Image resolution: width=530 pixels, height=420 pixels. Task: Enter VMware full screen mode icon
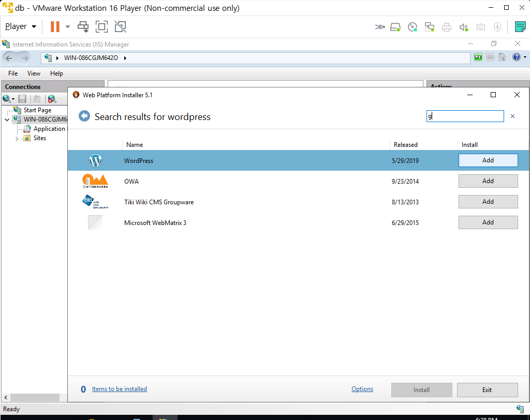coord(102,26)
